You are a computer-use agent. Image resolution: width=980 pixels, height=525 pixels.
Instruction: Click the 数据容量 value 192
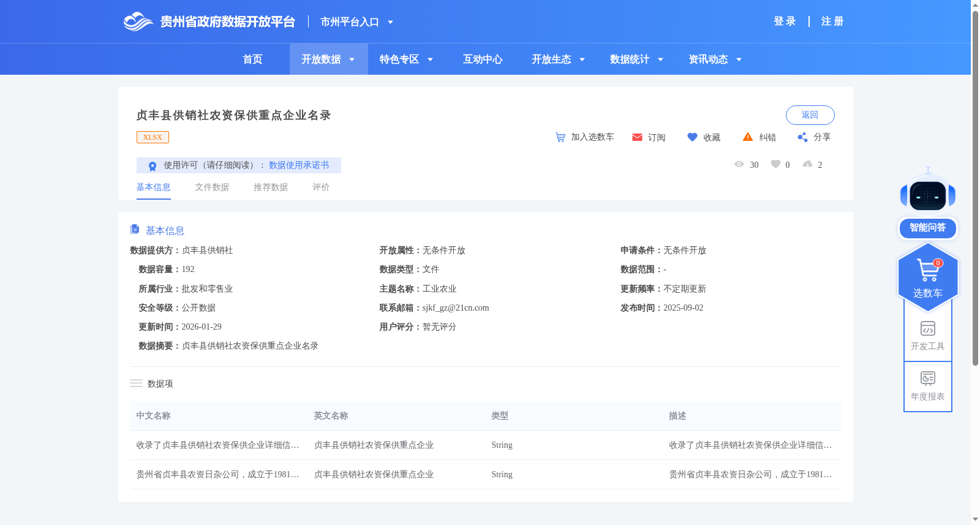(188, 270)
